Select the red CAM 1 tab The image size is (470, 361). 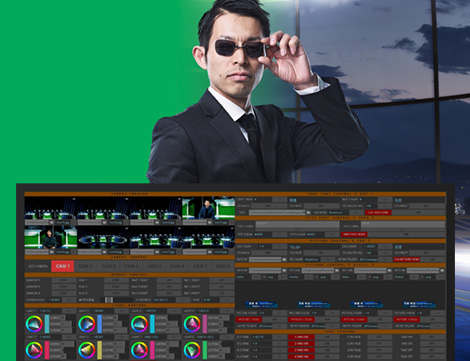point(63,266)
